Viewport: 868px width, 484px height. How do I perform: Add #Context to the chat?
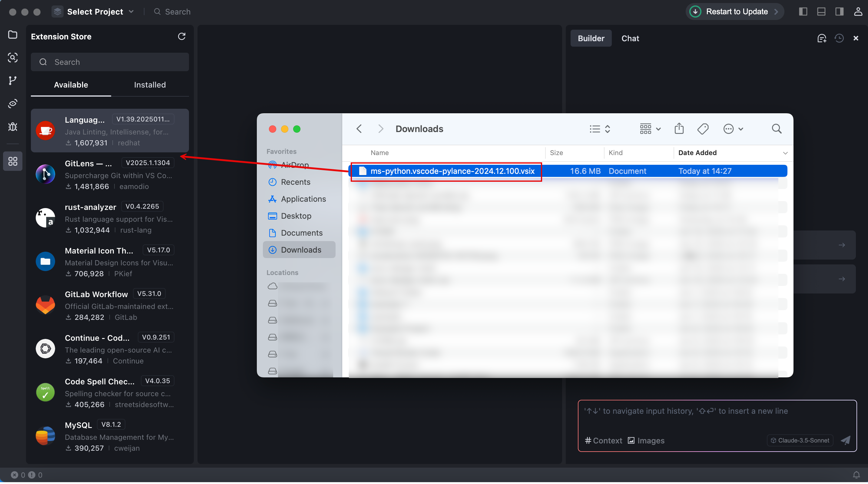point(604,441)
